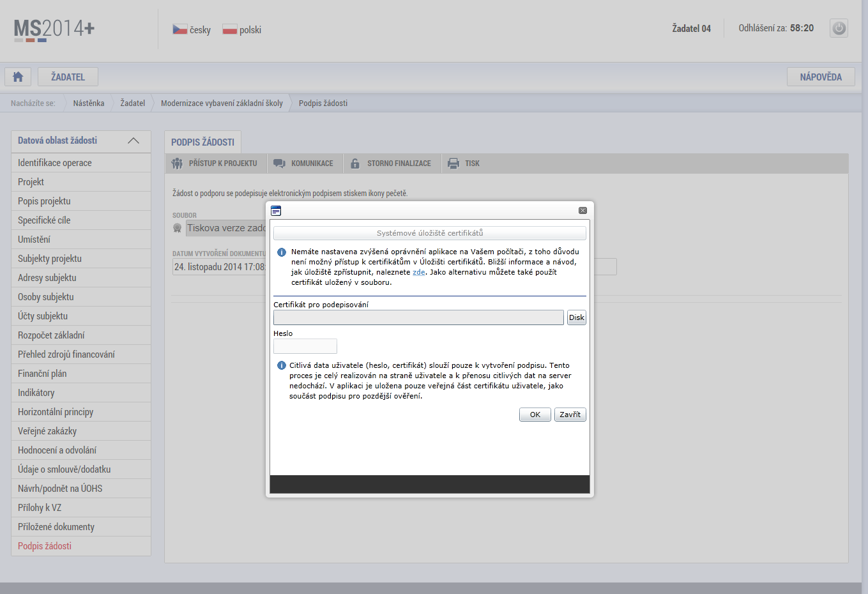This screenshot has height=594, width=868.
Task: Close the certificate dialog with X
Action: click(x=582, y=211)
